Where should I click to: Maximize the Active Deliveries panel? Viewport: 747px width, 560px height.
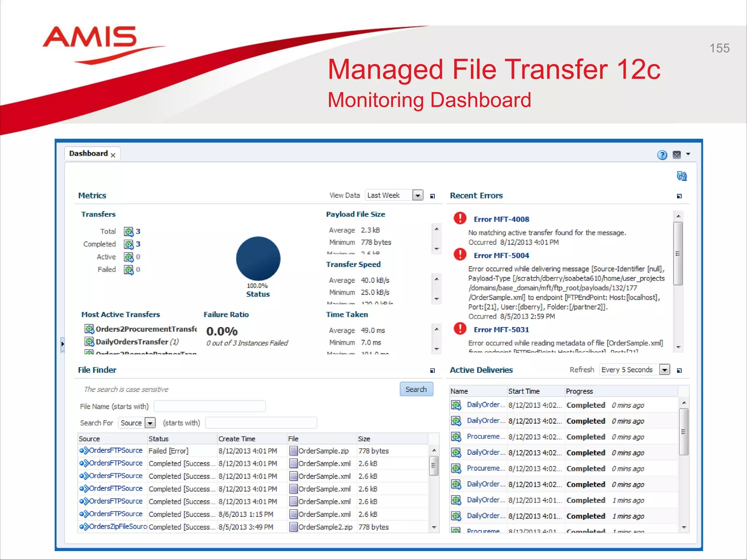[x=679, y=370]
